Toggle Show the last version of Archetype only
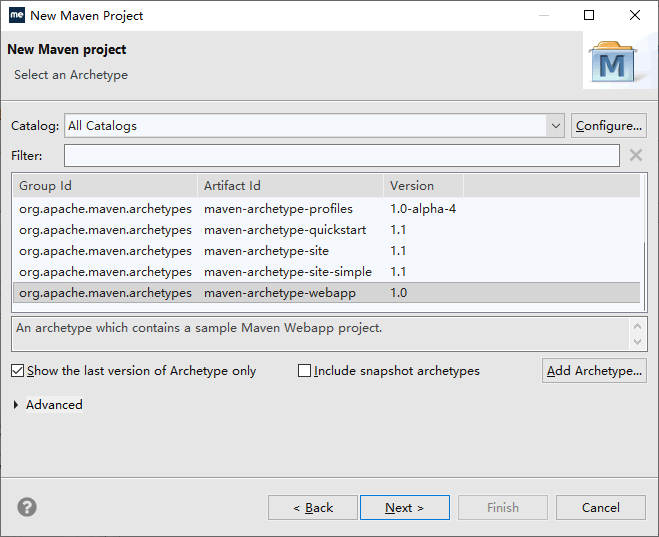 point(18,371)
